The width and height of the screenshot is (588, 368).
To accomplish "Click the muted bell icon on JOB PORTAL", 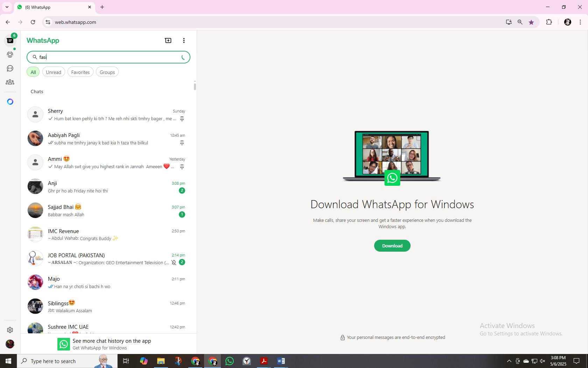I will [174, 263].
